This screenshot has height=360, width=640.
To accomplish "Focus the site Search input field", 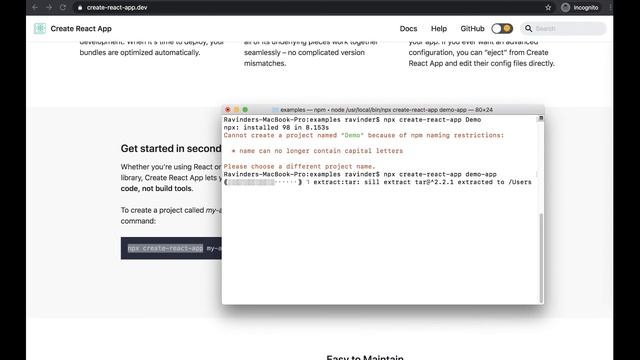I will click(x=563, y=29).
